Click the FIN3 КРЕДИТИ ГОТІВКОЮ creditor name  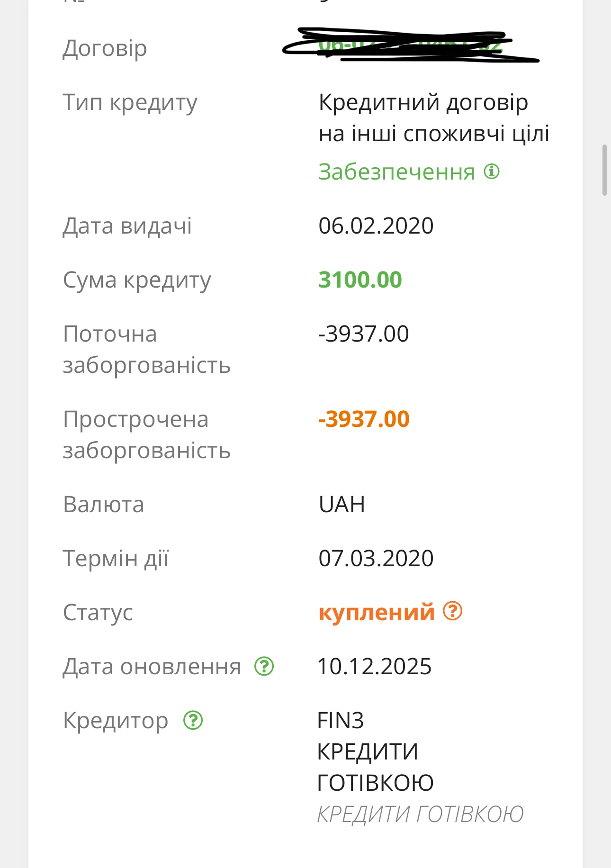[x=375, y=751]
